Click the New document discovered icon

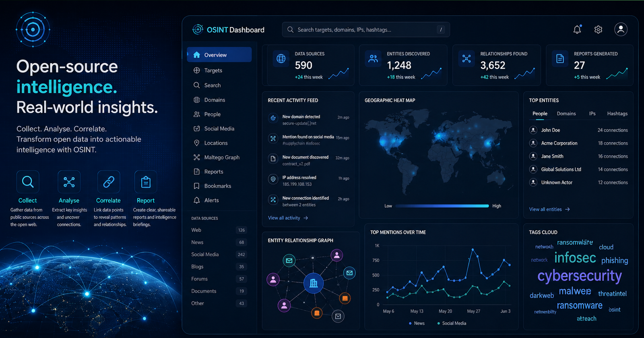273,159
